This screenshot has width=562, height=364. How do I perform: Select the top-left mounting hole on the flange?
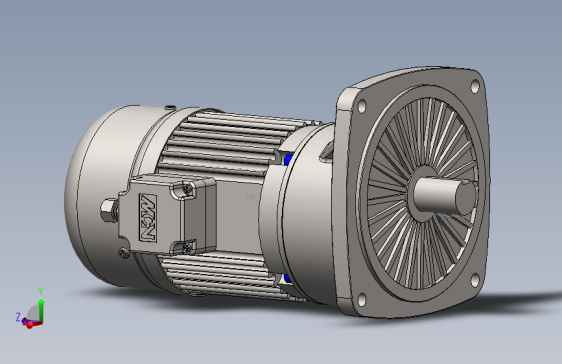[x=362, y=106]
